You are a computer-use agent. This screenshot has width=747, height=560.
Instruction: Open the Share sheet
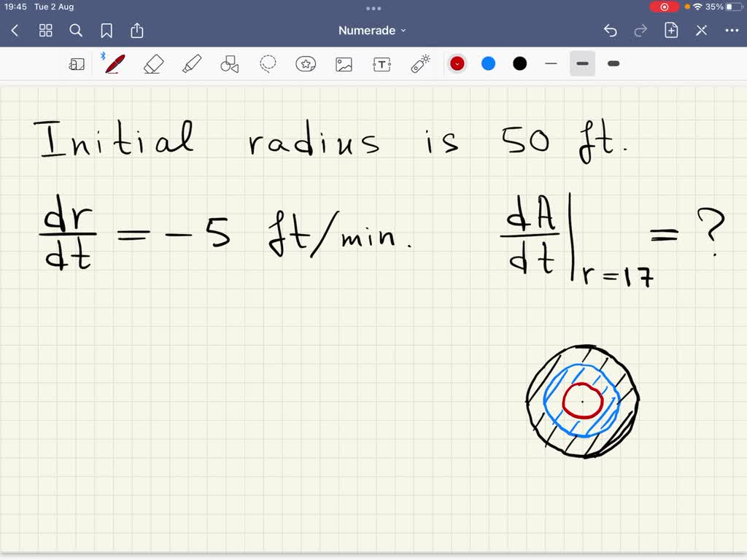coord(137,31)
